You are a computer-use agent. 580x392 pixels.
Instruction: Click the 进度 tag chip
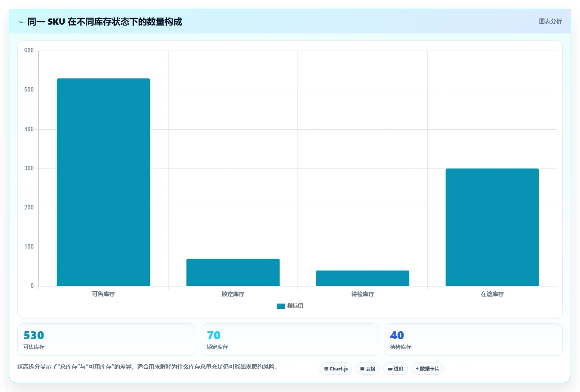coord(396,369)
